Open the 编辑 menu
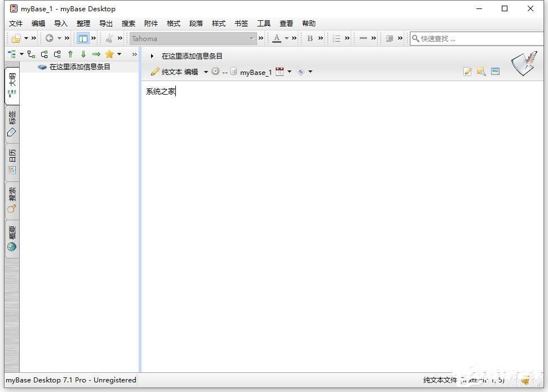The width and height of the screenshot is (548, 392). pos(38,24)
